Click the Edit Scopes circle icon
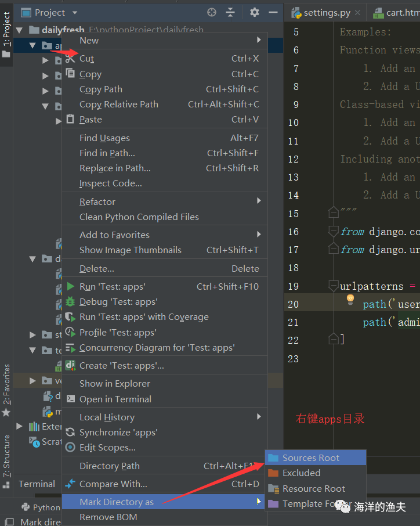Screen dimensions: 420x526 pyautogui.click(x=70, y=447)
